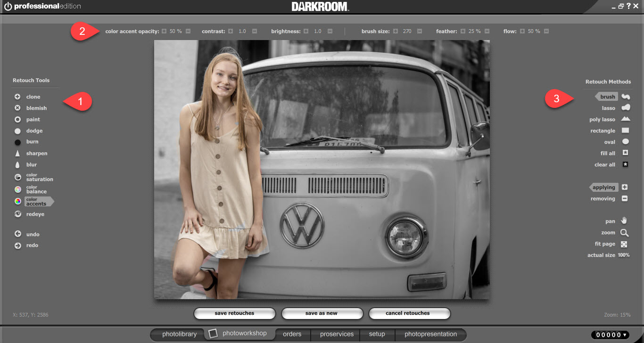Click the save as new button
The image size is (644, 343).
click(322, 313)
